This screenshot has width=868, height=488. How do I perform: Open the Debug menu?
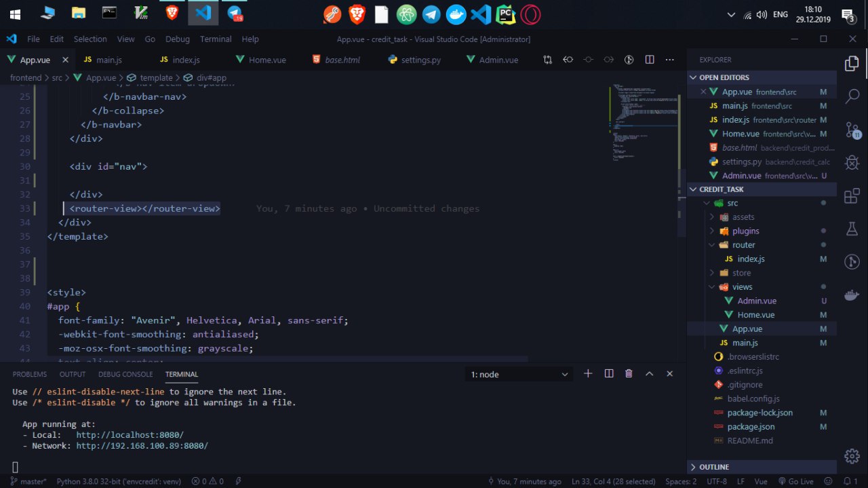tap(178, 39)
